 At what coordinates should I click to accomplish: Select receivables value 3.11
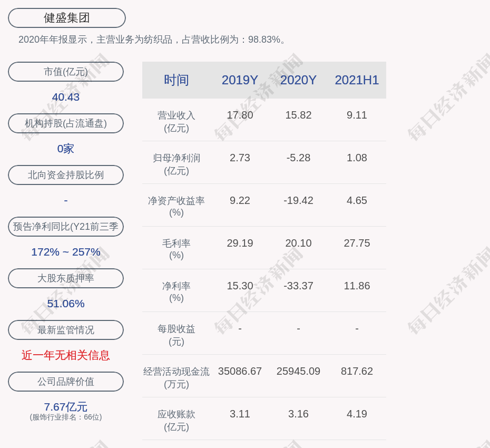[x=240, y=414]
